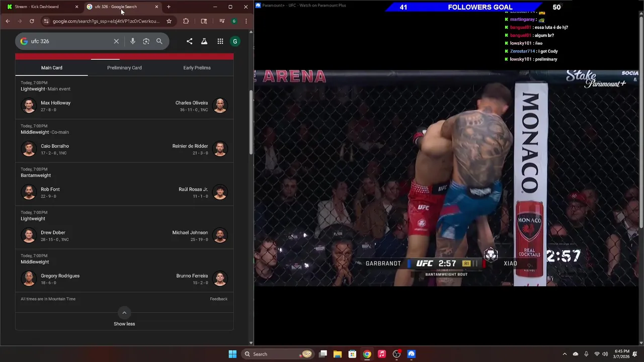
Task: Open a new Chrome tab
Action: pos(169,7)
